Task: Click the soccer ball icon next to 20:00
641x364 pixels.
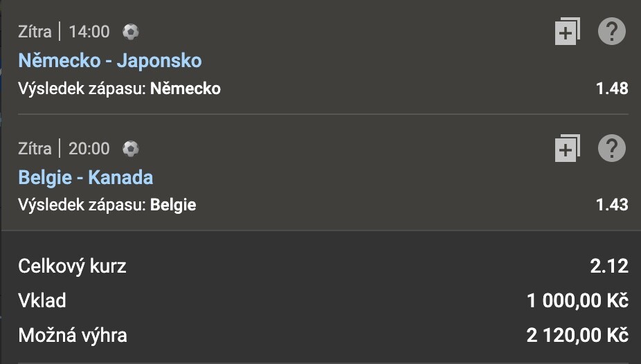Action: (x=131, y=148)
